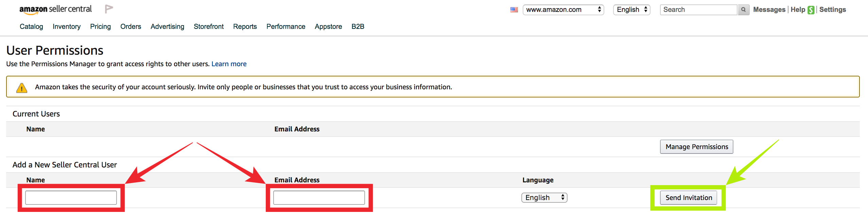Image resolution: width=868 pixels, height=216 pixels.
Task: Click the green help icon beside Help
Action: coord(811,10)
